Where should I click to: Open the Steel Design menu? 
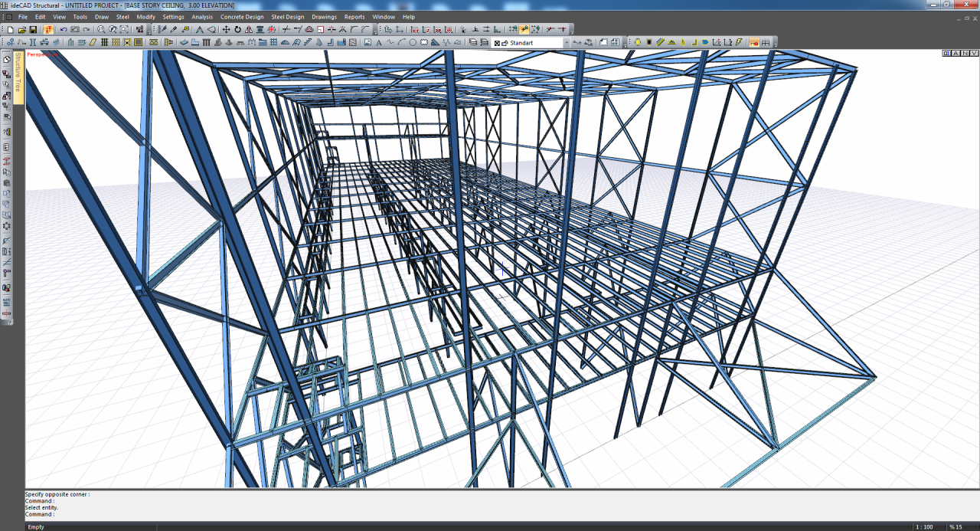(288, 17)
